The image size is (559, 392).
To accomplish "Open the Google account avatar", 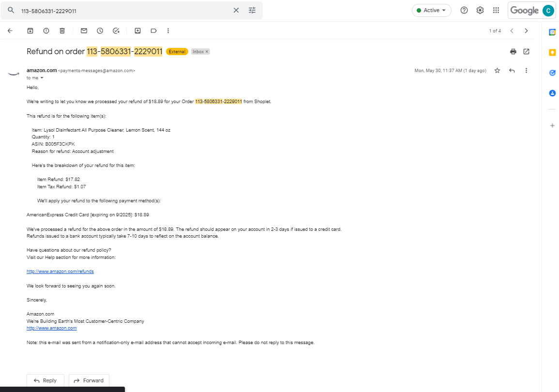I will 548,10.
